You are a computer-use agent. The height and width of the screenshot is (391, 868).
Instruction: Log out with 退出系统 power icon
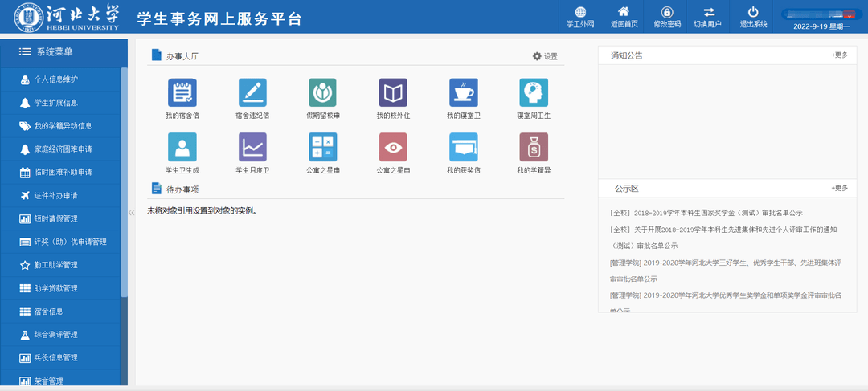pos(753,12)
